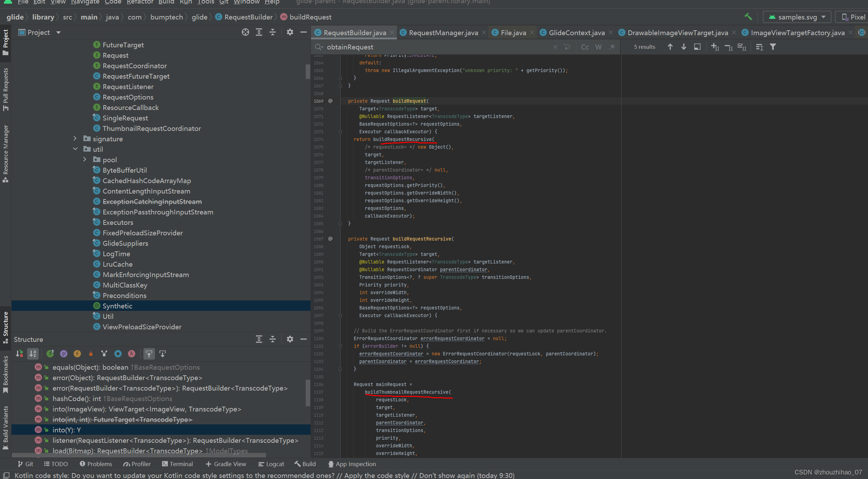Click new-line icon in search field
This screenshot has width=868, height=479.
click(x=567, y=47)
